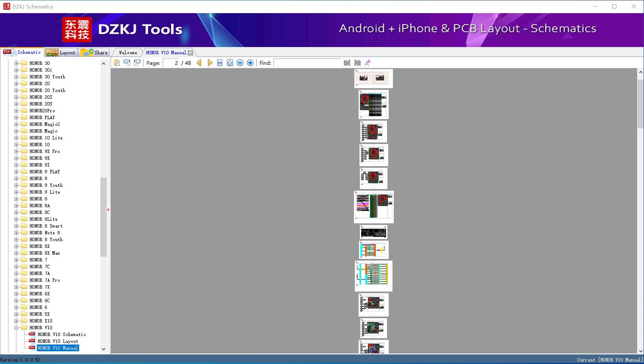Click the HONOR 8X Max folder icon
The height and width of the screenshot is (364, 644).
pyautogui.click(x=24, y=253)
